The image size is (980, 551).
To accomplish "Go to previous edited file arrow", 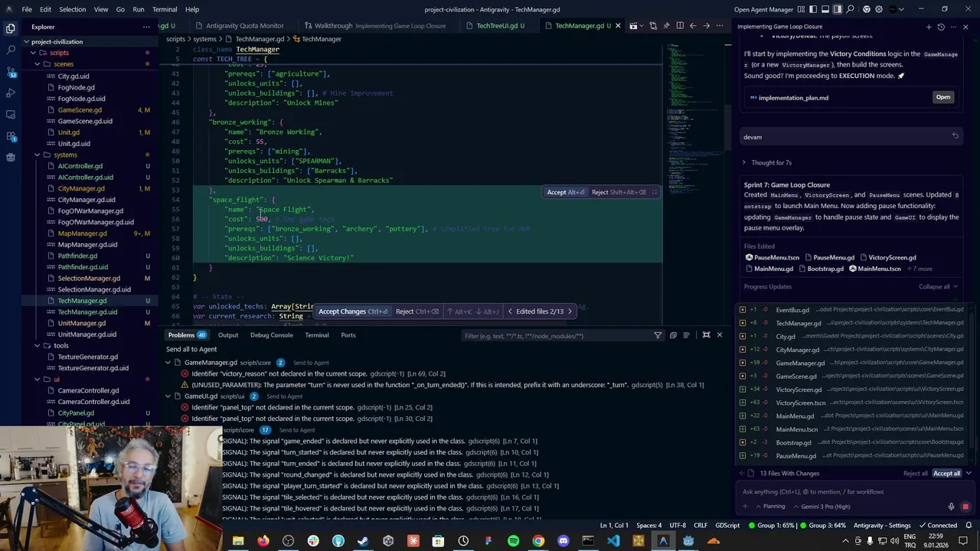I will 510,311.
